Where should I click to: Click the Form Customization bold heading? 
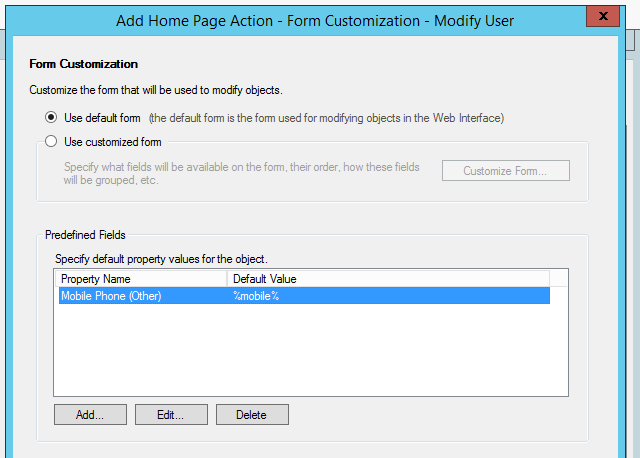(x=84, y=64)
